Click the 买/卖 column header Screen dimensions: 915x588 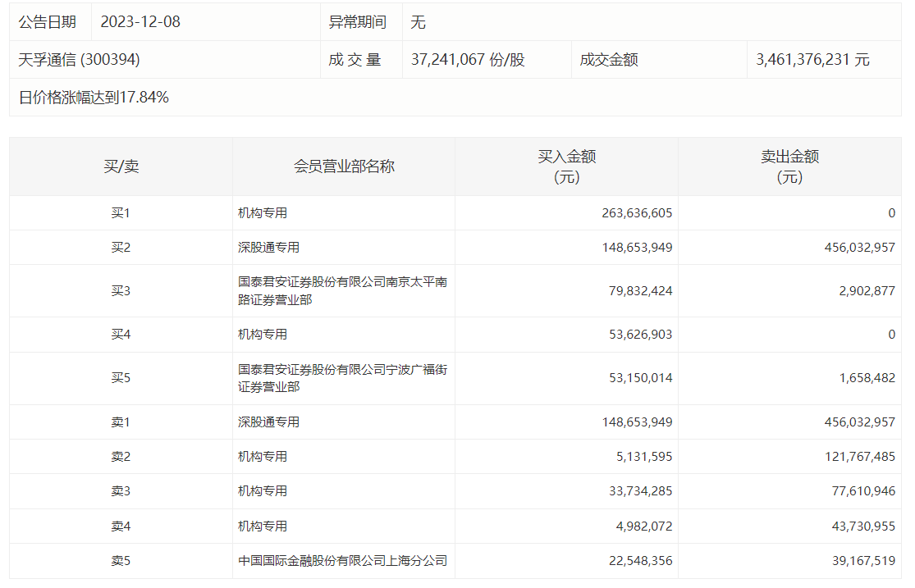pyautogui.click(x=121, y=166)
